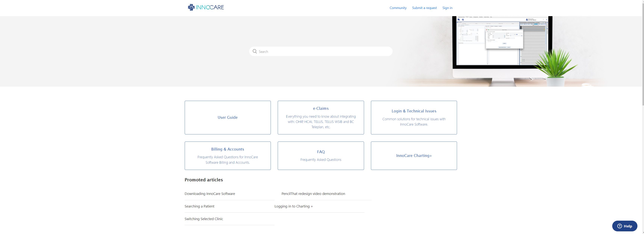
Task: Open the Billing & Accounts category
Action: click(x=228, y=156)
